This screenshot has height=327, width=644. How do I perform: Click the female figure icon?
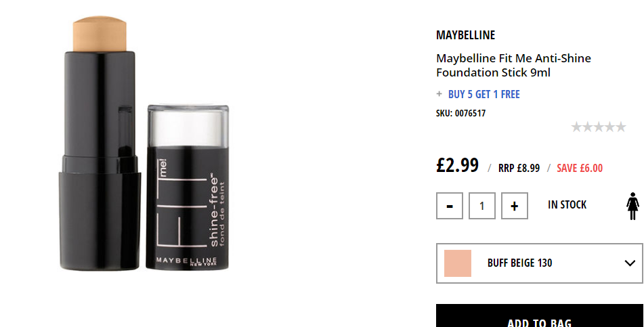(x=632, y=206)
